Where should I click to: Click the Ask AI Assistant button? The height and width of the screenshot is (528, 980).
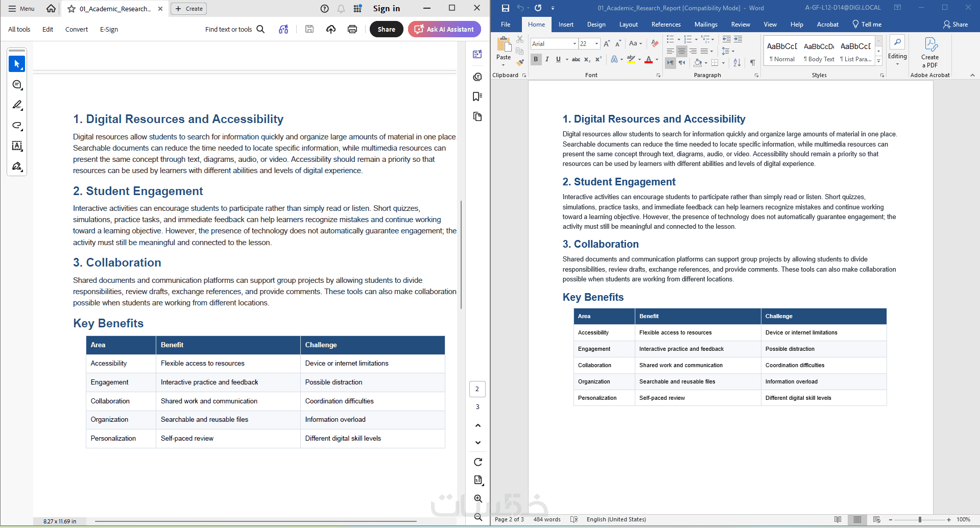tap(444, 29)
